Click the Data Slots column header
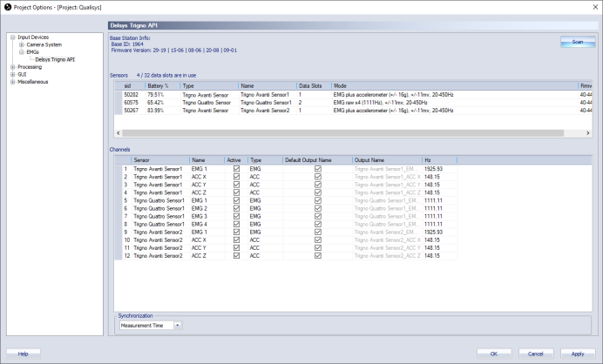 [314, 85]
